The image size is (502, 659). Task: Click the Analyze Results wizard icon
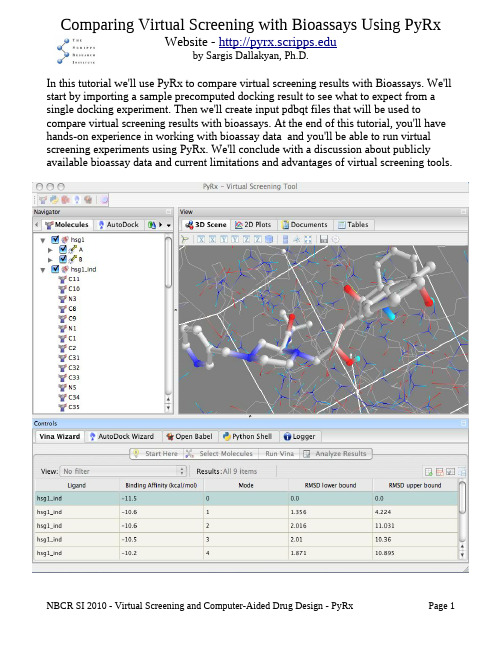(x=307, y=453)
